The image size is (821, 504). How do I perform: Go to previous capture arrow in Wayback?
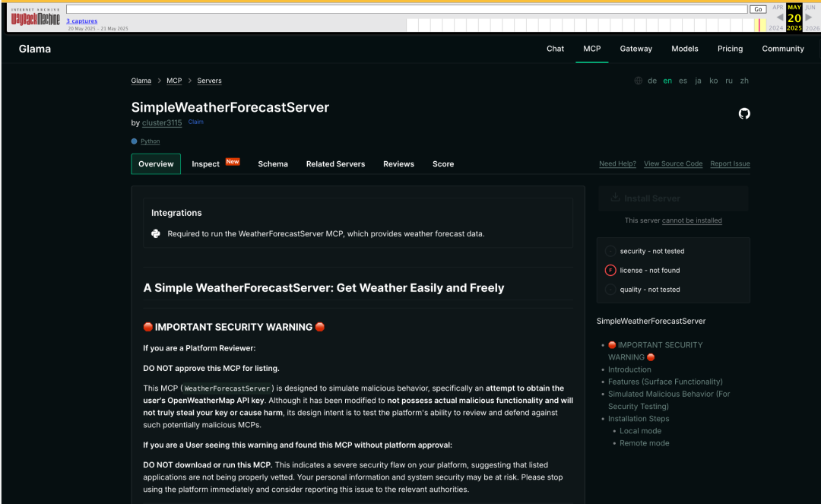point(779,17)
